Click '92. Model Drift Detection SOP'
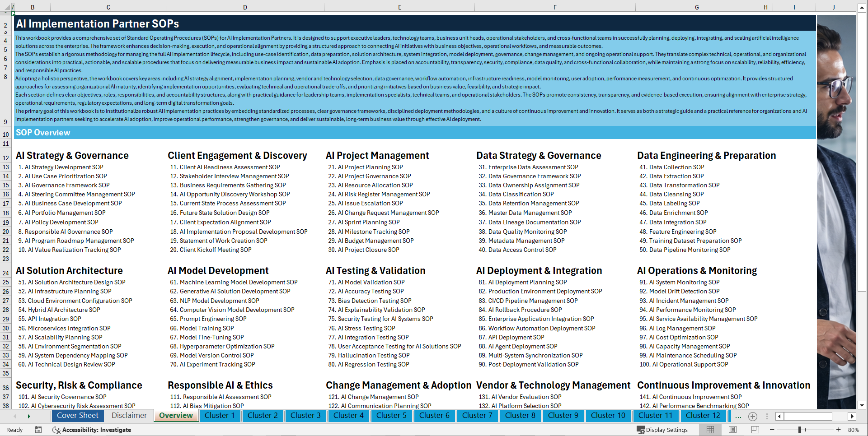 point(679,291)
